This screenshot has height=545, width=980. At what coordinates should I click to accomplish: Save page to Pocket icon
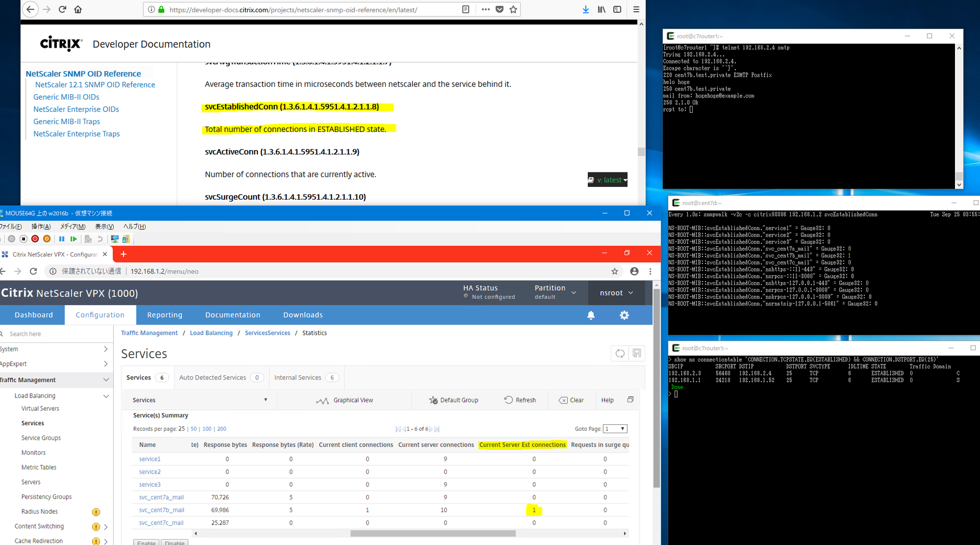coord(499,9)
